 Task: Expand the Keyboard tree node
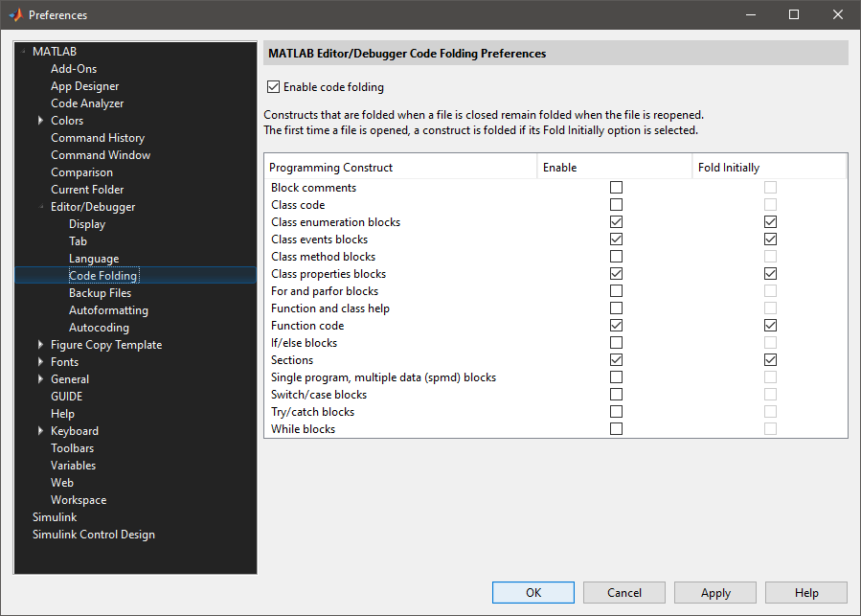pyautogui.click(x=40, y=431)
